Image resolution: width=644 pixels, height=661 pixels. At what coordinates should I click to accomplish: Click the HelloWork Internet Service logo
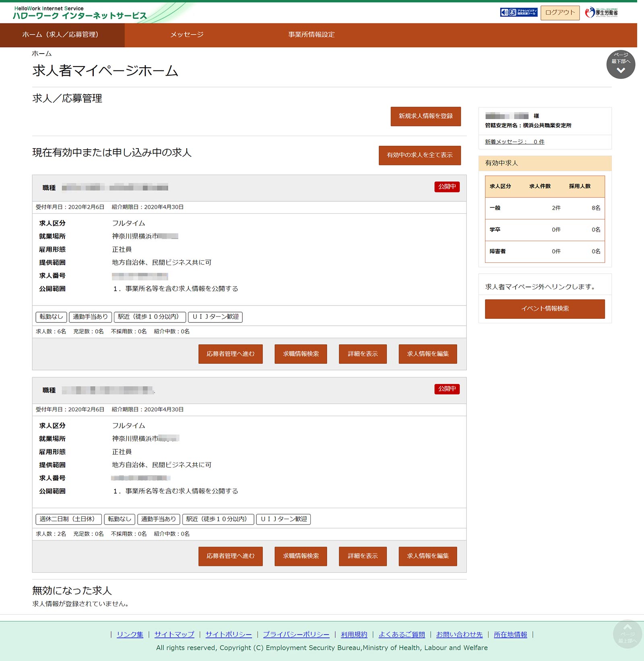tap(80, 13)
